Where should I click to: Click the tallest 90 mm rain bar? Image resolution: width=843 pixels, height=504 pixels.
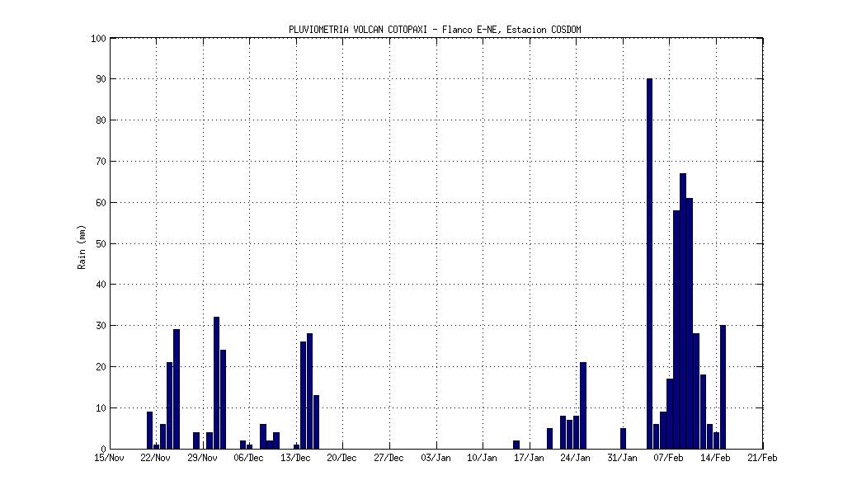click(649, 264)
